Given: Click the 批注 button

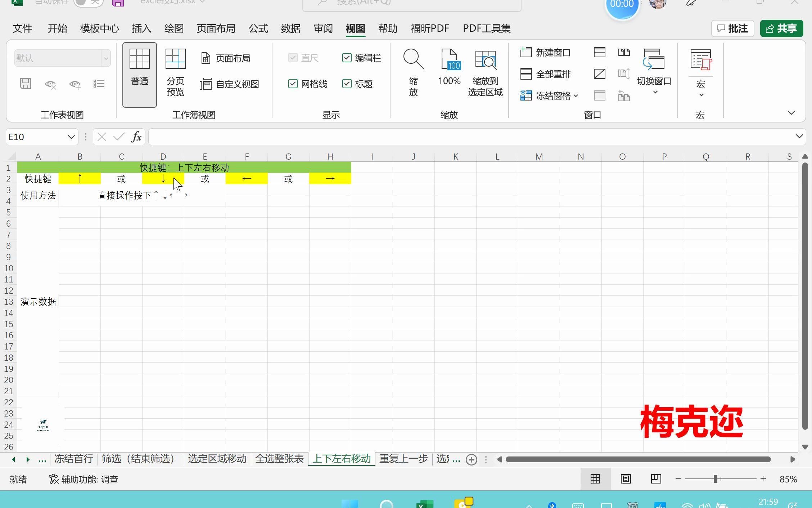Looking at the screenshot, I should click(x=732, y=28).
